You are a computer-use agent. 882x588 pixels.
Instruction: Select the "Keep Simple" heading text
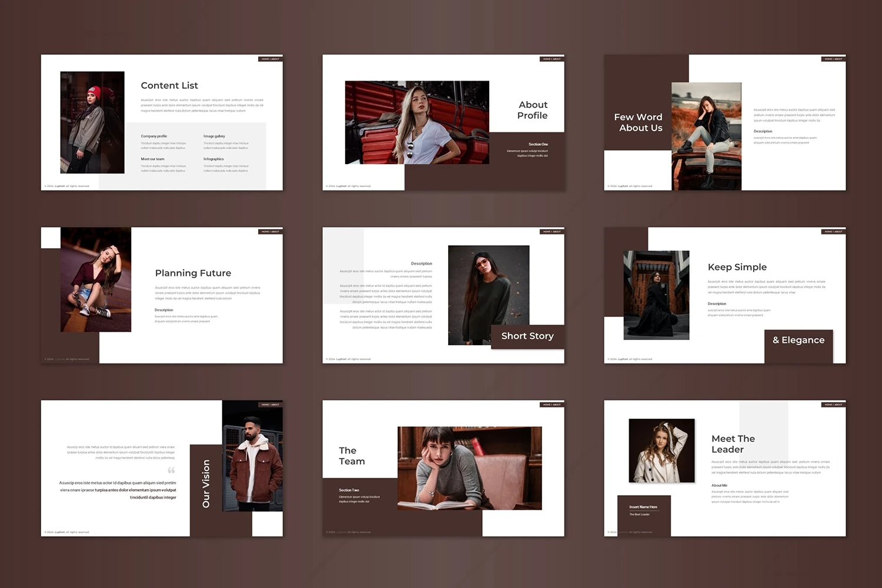(737, 267)
